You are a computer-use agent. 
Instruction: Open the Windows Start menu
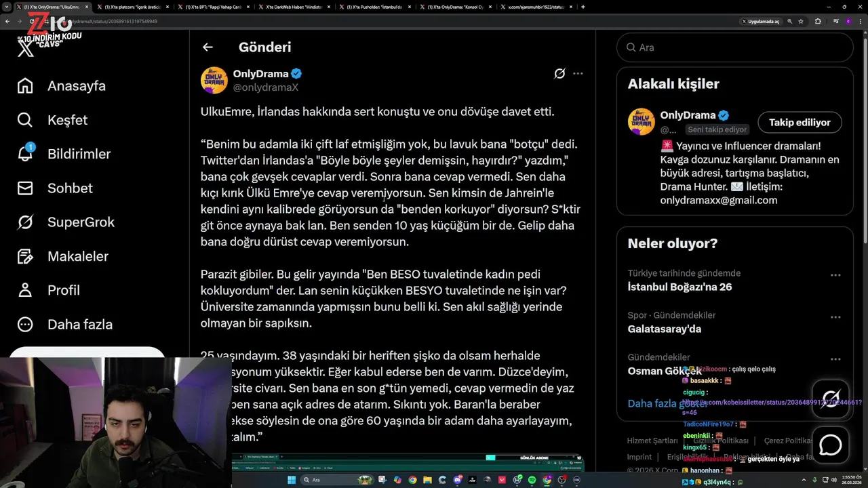292,480
